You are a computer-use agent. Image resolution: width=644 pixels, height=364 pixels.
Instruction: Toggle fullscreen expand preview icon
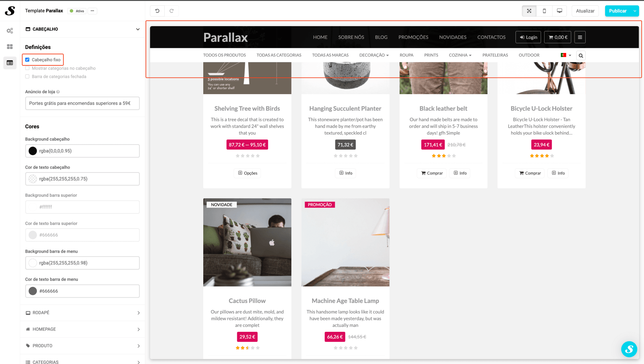[x=529, y=11]
